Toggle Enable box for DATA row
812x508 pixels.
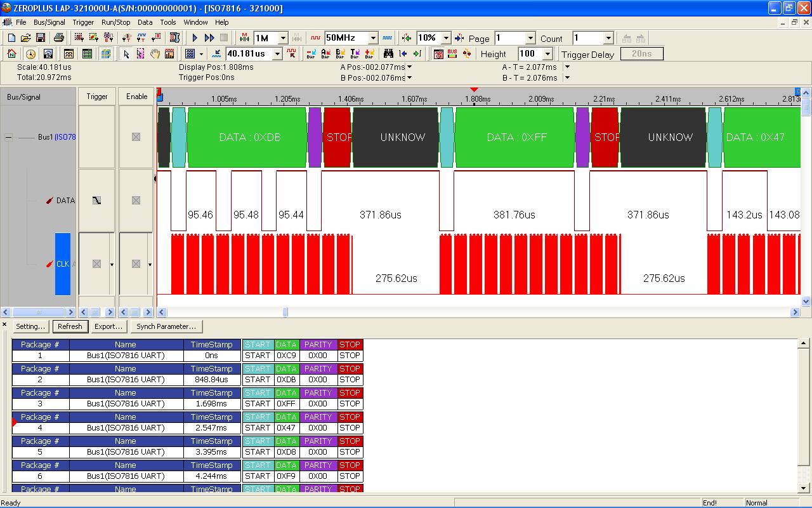(136, 200)
